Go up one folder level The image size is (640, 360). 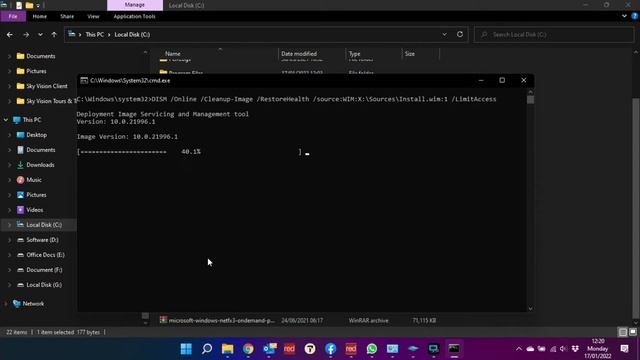54,35
